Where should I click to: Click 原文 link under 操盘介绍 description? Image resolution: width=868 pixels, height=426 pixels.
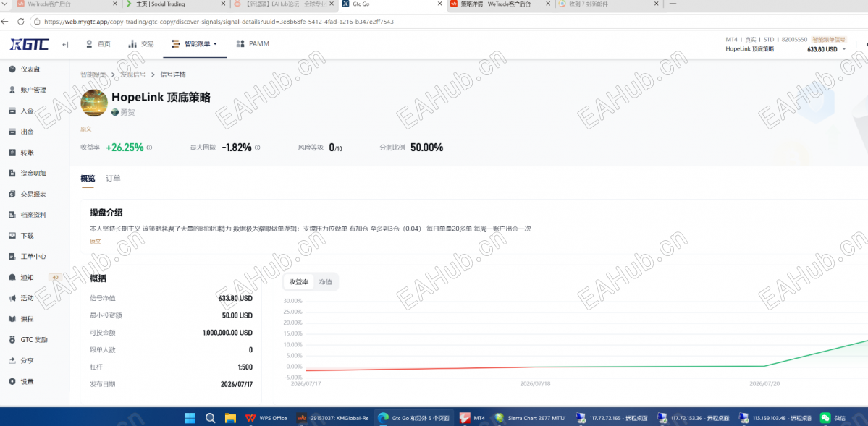[96, 242]
